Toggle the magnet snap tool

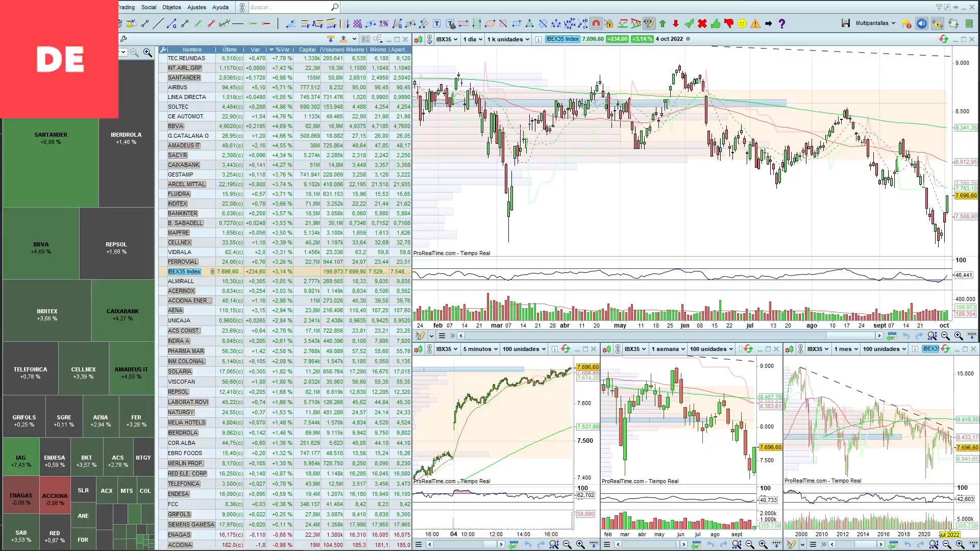[596, 23]
